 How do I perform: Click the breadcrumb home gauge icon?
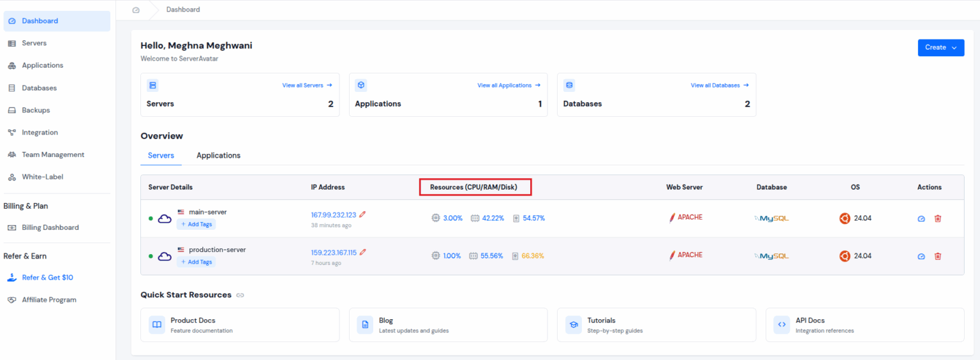point(135,10)
